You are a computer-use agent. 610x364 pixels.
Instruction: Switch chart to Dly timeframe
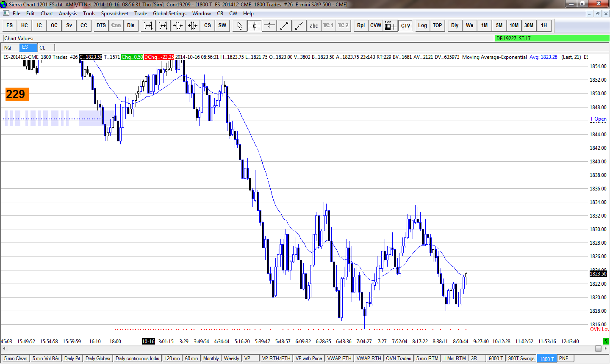455,25
